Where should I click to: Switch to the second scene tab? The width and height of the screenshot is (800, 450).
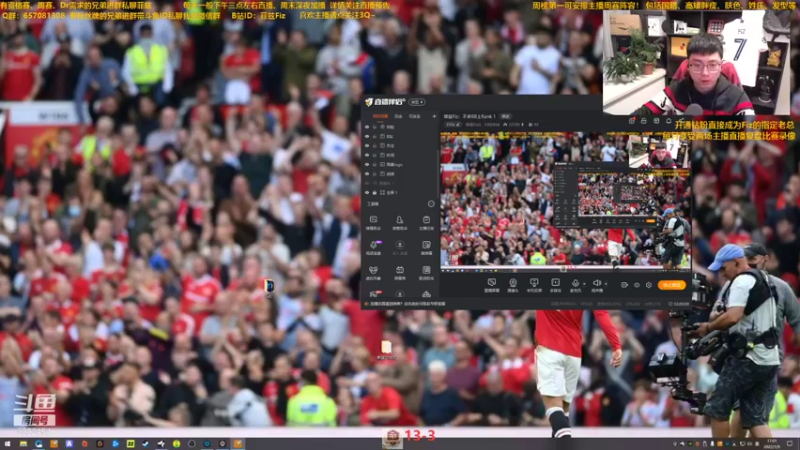point(398,116)
